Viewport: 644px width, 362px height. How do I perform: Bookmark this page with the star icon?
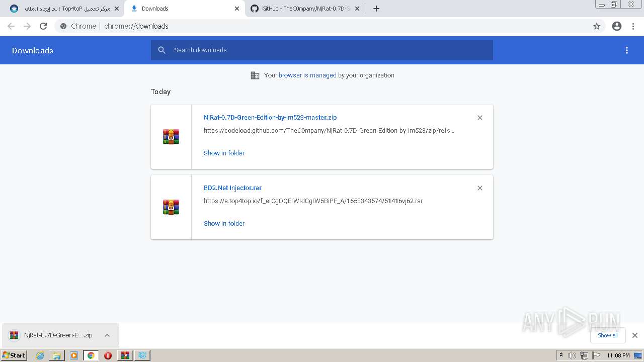[597, 26]
